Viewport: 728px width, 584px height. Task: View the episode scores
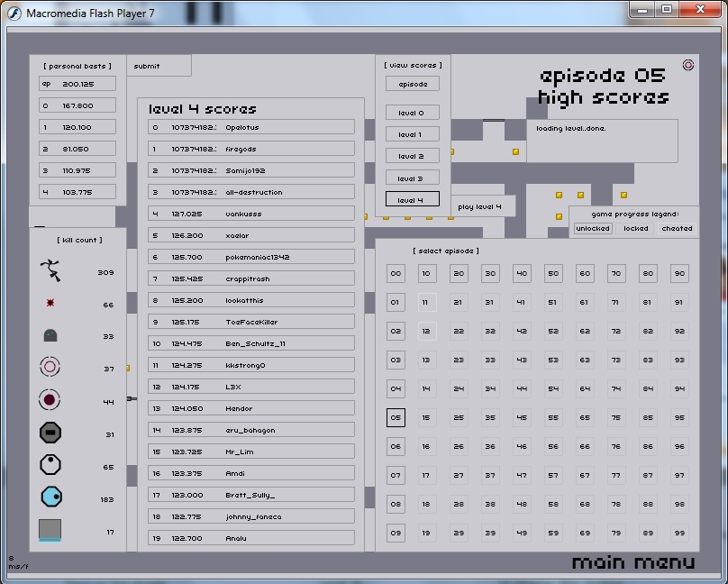[413, 84]
